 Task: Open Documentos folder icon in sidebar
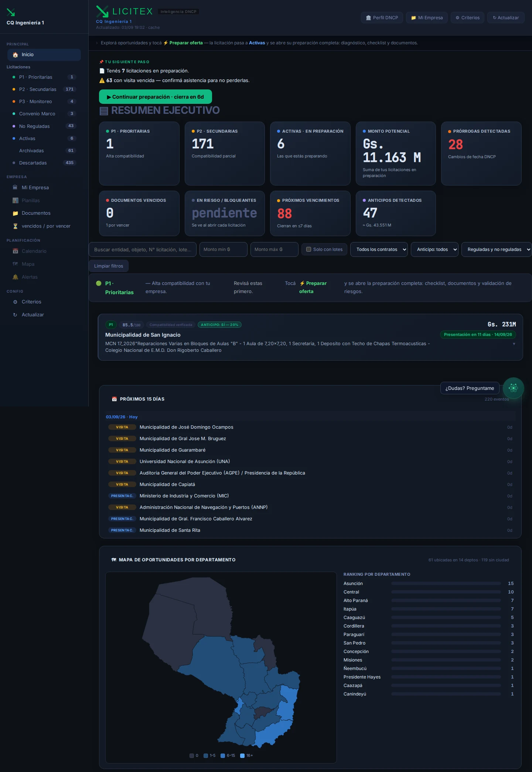pos(15,213)
